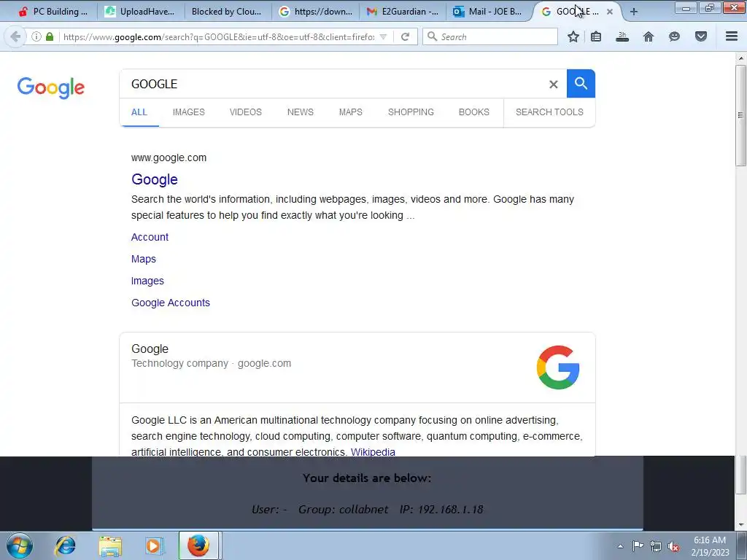Image resolution: width=747 pixels, height=560 pixels.
Task: Click the network icon in system tray
Action: [656, 546]
